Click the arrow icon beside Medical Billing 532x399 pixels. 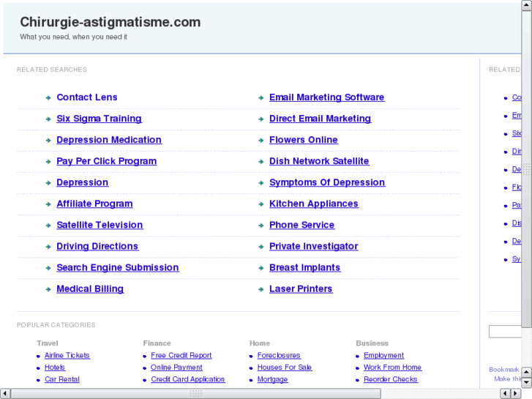click(x=48, y=289)
